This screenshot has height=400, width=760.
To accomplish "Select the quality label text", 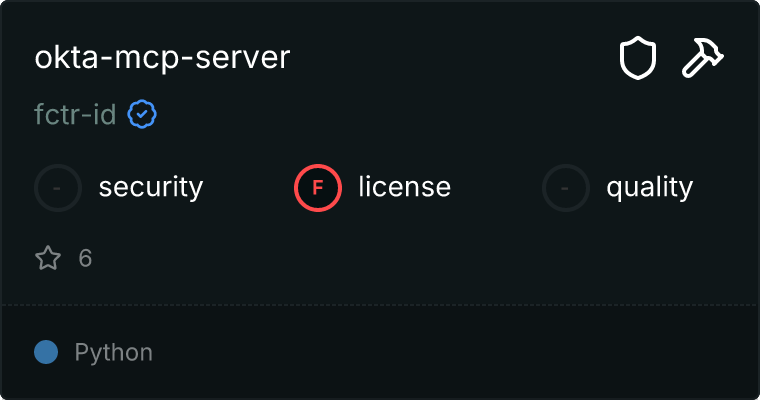I will click(649, 187).
